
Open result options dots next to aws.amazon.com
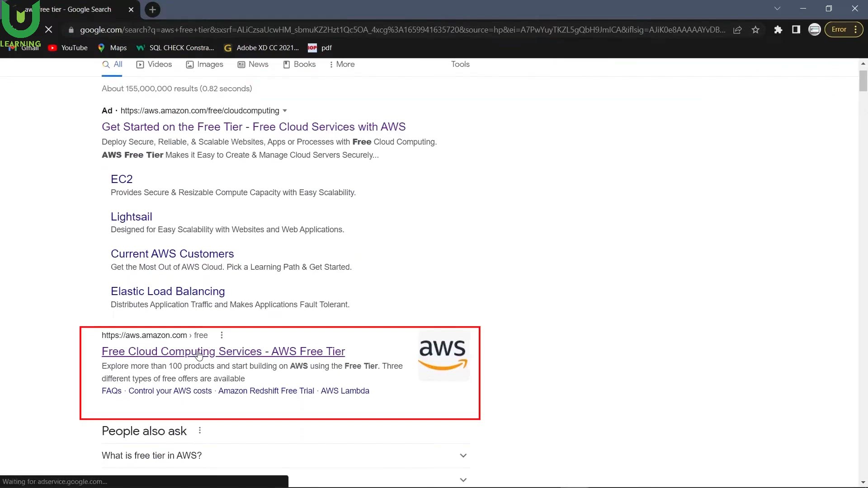point(222,335)
